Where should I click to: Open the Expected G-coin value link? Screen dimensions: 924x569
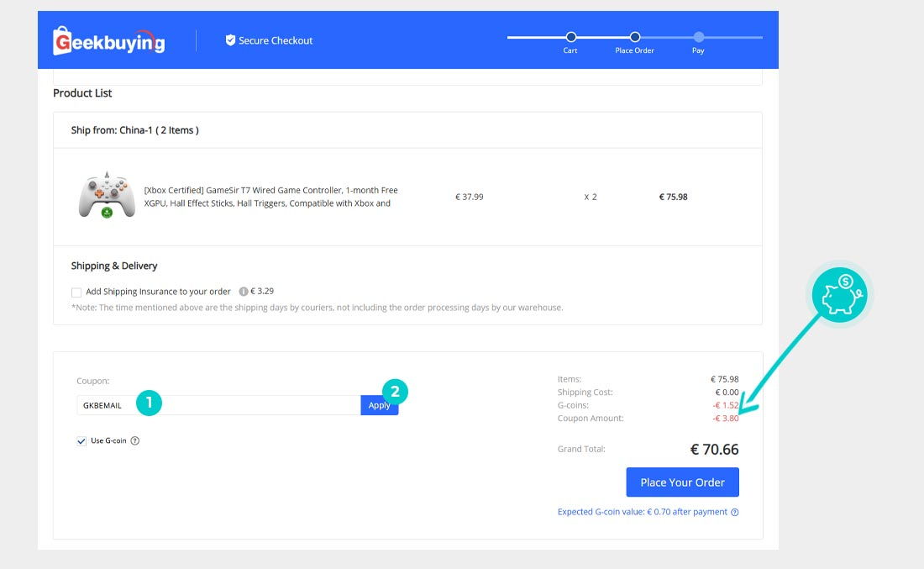pos(643,512)
